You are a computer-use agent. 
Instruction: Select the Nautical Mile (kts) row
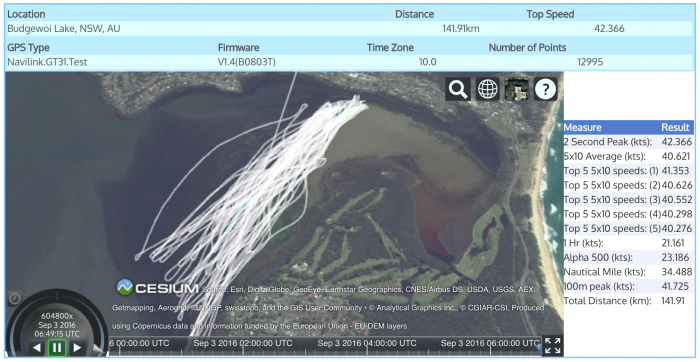coord(629,272)
